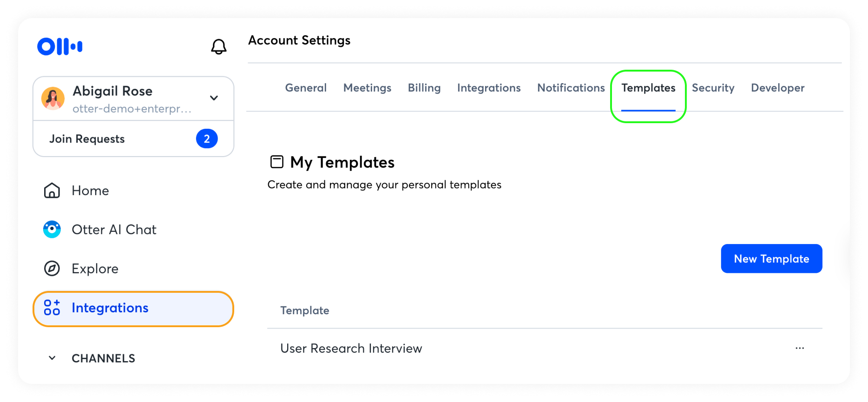Click the Otter logo
Screen dimensions: 868x402
[60, 46]
